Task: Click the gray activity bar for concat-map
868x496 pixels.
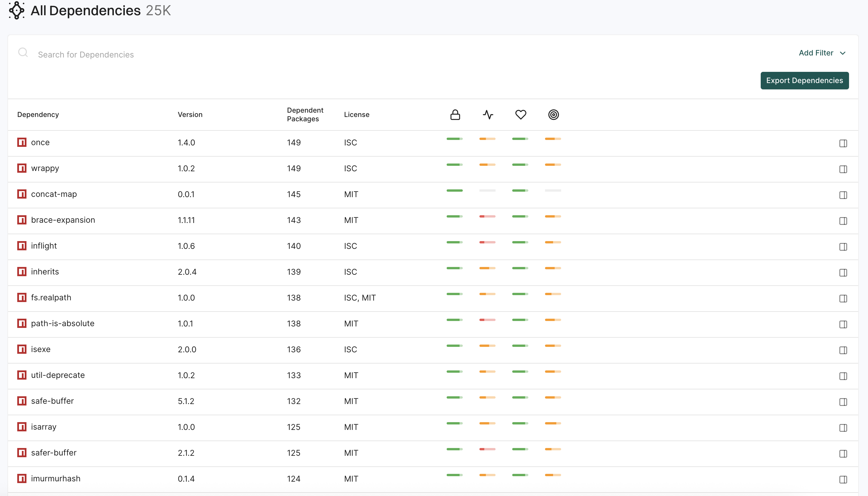Action: tap(487, 191)
